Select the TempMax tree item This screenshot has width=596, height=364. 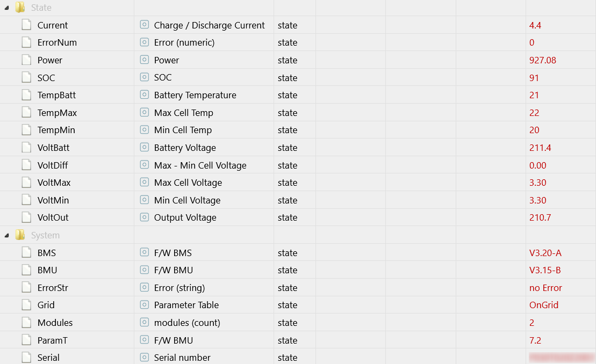click(x=57, y=113)
